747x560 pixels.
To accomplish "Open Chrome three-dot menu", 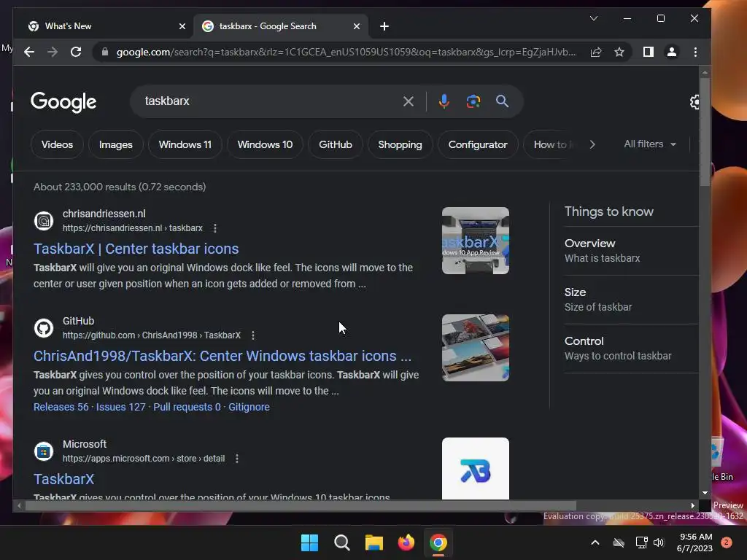I will click(x=695, y=52).
